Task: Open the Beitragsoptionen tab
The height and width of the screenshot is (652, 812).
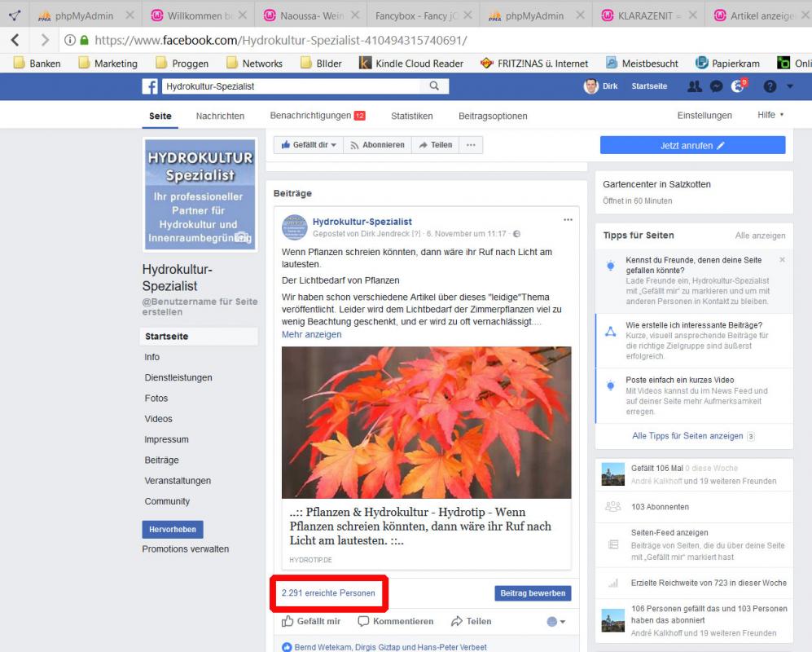Action: (493, 116)
